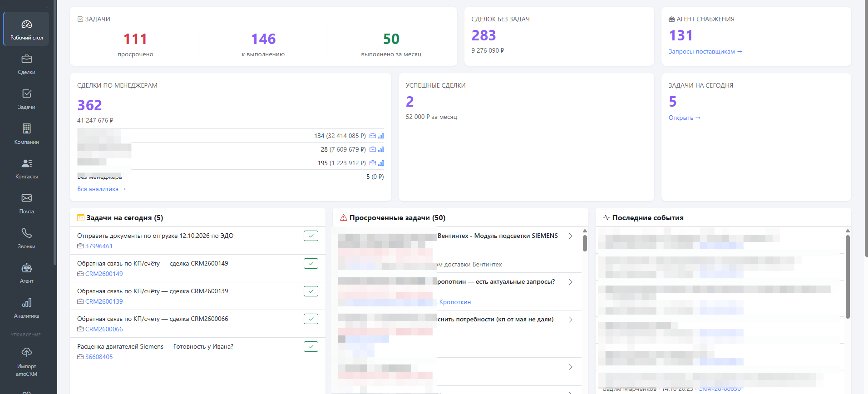Open Импорт amoCRM upload section
This screenshot has width=868, height=394.
(x=26, y=362)
